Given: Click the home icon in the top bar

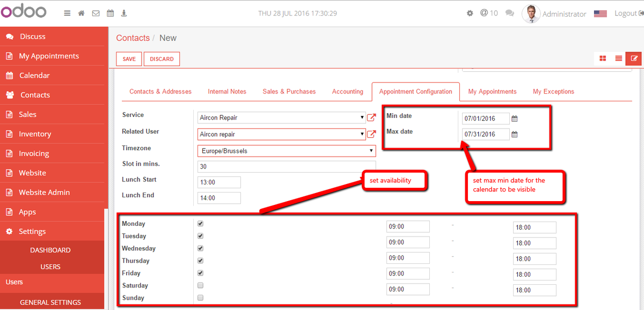Looking at the screenshot, I should pyautogui.click(x=81, y=13).
